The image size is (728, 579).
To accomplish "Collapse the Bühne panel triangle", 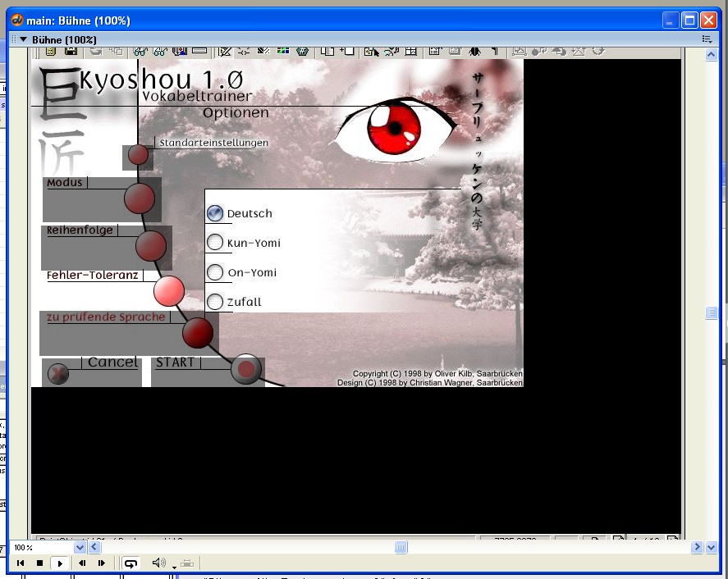I will tap(23, 39).
